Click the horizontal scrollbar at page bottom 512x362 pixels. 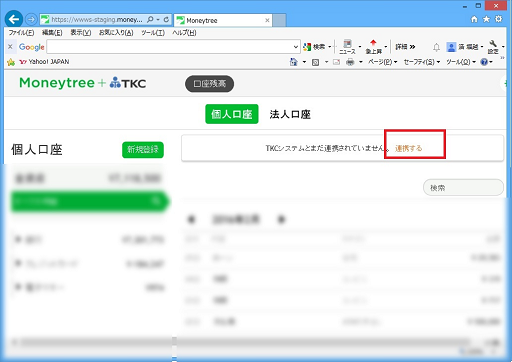245,342
